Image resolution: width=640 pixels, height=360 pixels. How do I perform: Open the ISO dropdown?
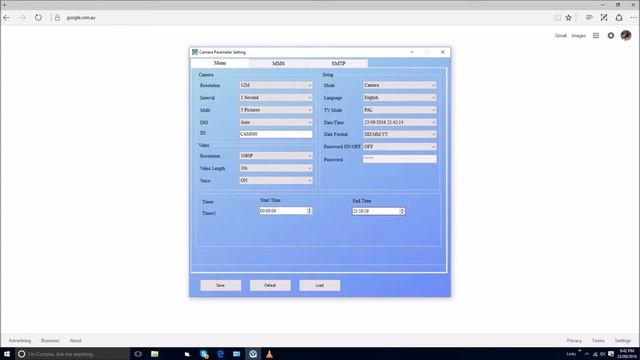point(276,122)
